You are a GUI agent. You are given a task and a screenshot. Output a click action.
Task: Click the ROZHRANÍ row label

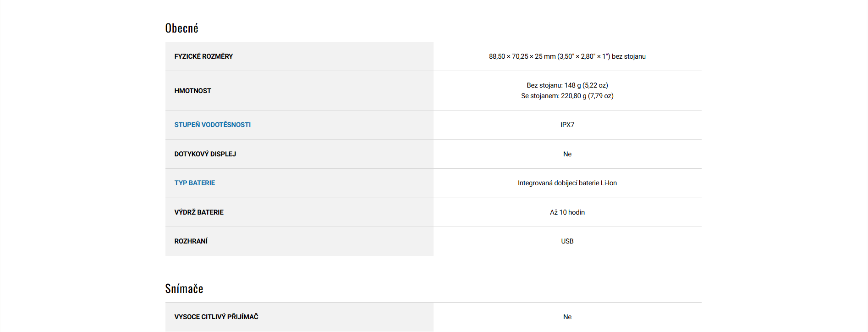(191, 241)
